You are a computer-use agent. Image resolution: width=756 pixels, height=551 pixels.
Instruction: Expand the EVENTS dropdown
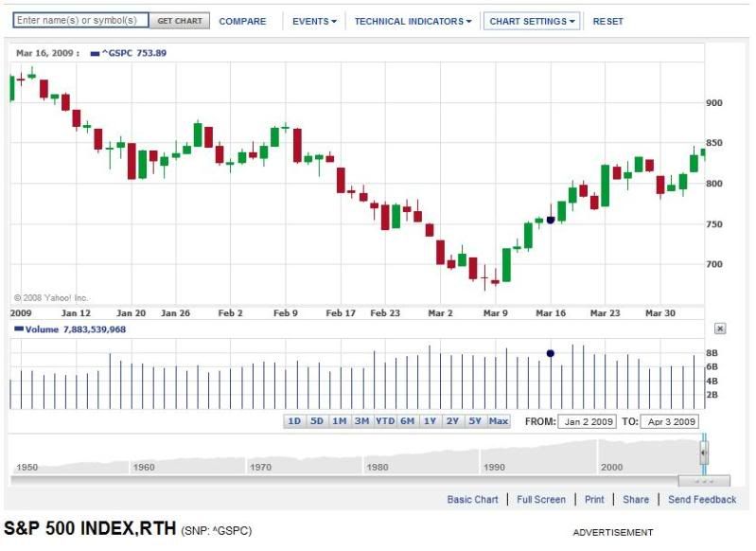pos(314,21)
